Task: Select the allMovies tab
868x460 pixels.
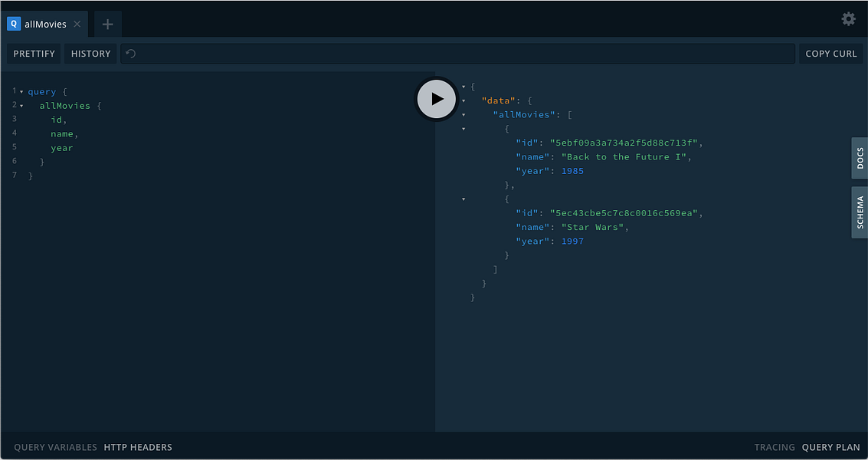Action: 44,24
